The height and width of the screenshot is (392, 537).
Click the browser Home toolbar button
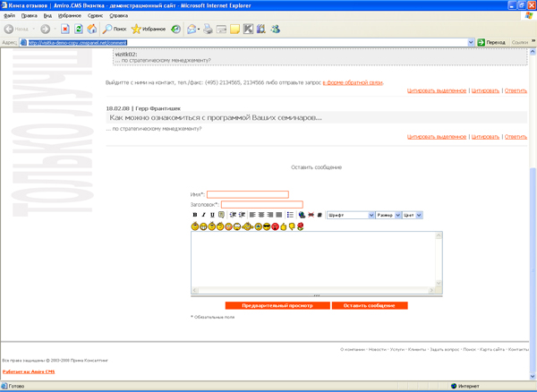coord(92,29)
